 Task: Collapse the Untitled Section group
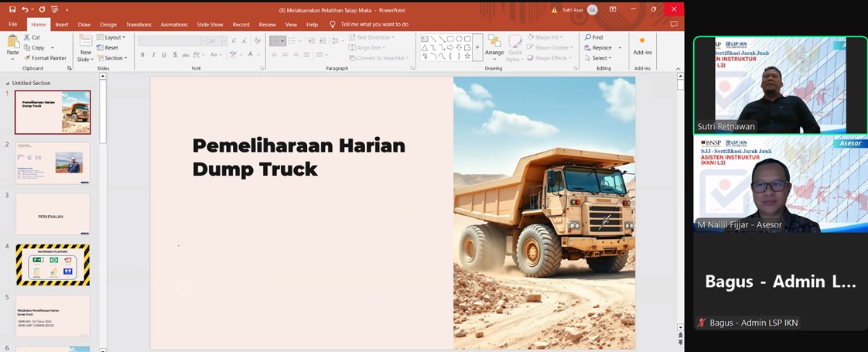[8, 83]
